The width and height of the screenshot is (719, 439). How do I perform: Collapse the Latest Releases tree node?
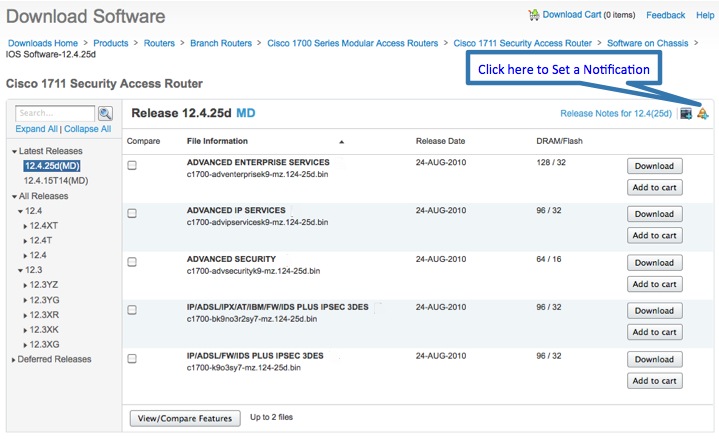14,151
